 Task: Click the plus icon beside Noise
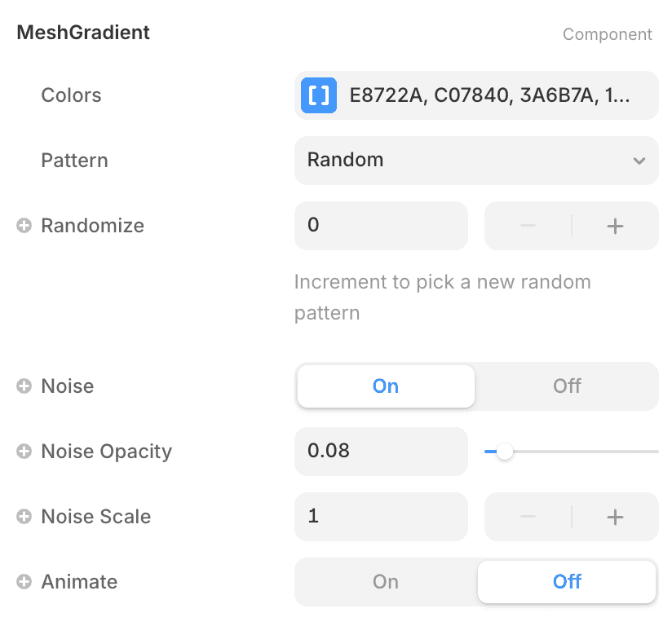pyautogui.click(x=24, y=386)
